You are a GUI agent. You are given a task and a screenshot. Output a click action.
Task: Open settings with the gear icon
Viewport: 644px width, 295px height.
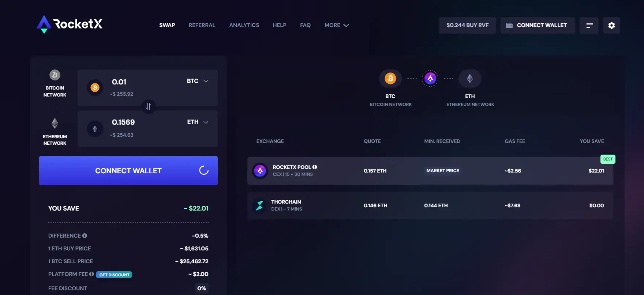[x=611, y=25]
